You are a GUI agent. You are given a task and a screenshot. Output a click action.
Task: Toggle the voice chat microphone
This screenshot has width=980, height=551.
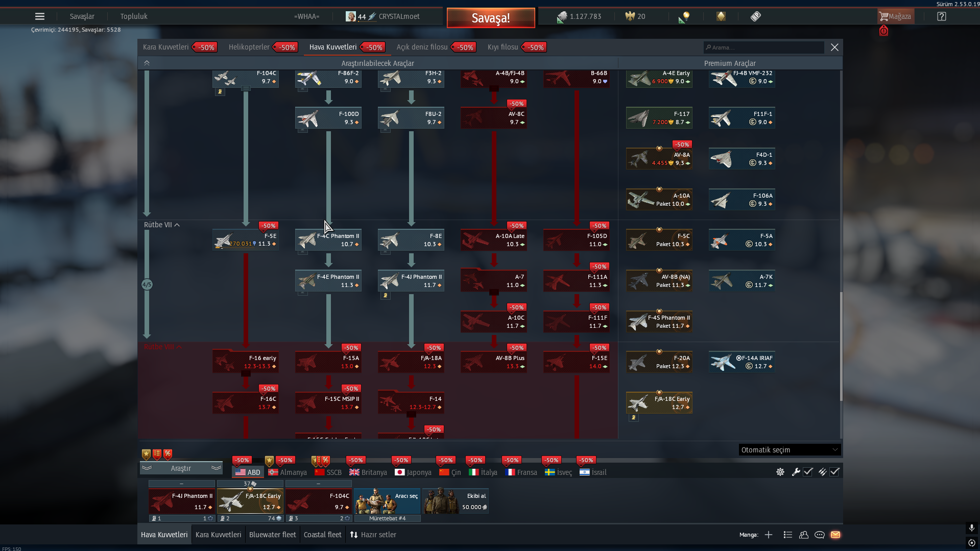click(972, 528)
